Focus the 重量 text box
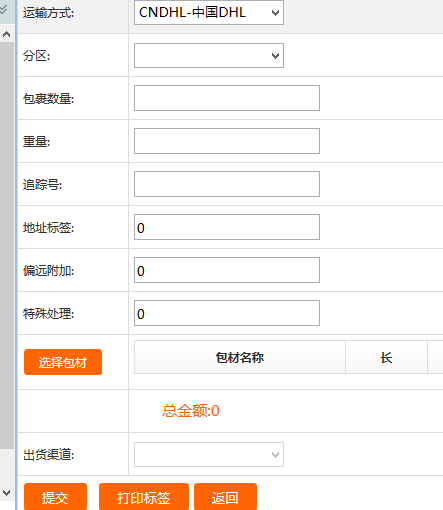This screenshot has height=510, width=443. click(227, 141)
